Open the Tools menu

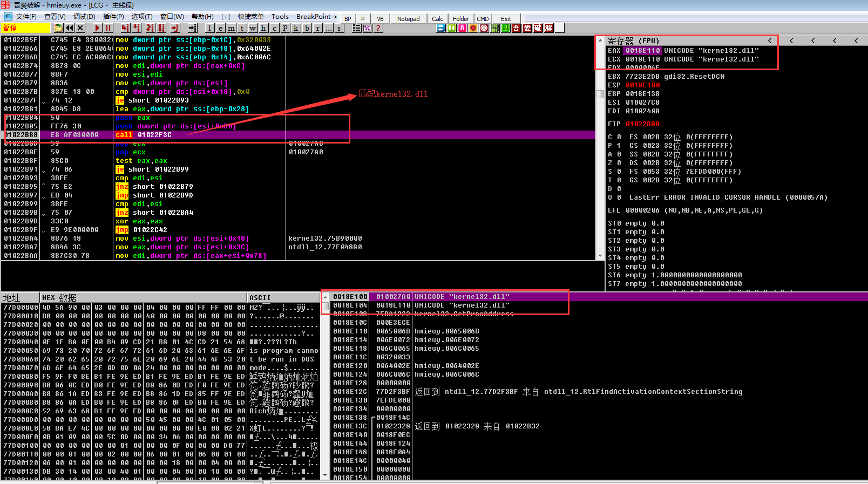click(x=280, y=17)
